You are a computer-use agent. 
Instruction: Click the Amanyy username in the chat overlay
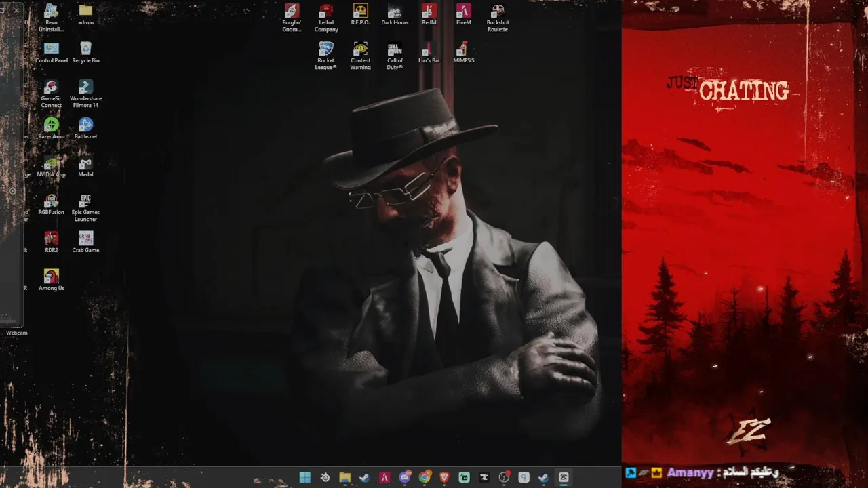pos(690,472)
